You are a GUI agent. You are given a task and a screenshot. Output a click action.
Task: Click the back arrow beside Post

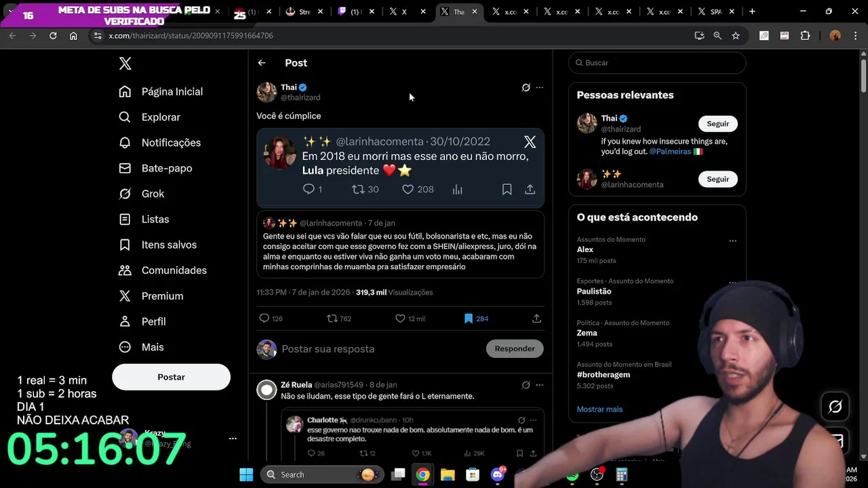coord(262,63)
